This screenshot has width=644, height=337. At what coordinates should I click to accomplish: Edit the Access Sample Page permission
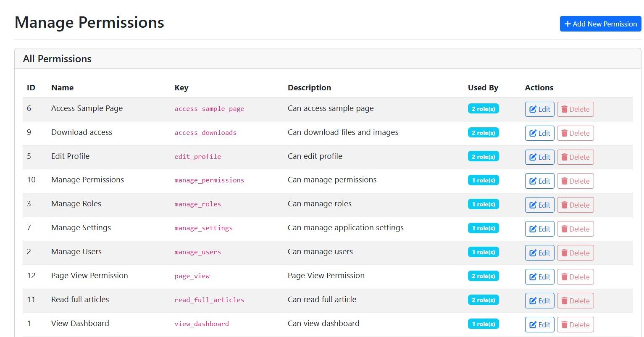coord(539,109)
